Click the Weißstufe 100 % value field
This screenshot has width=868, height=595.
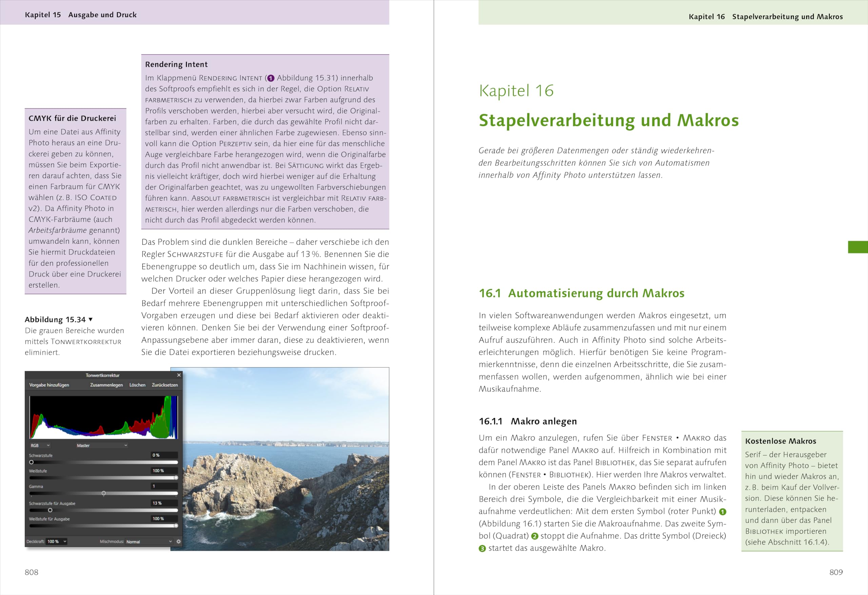(164, 471)
